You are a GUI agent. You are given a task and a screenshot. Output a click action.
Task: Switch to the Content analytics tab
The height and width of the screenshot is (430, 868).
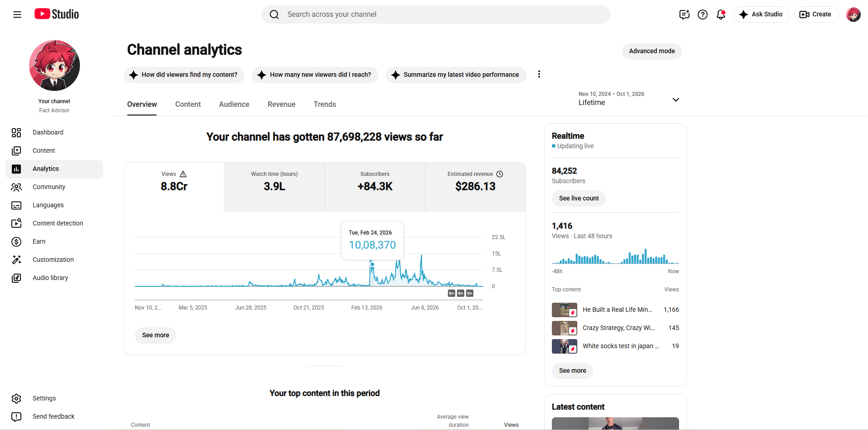point(188,104)
